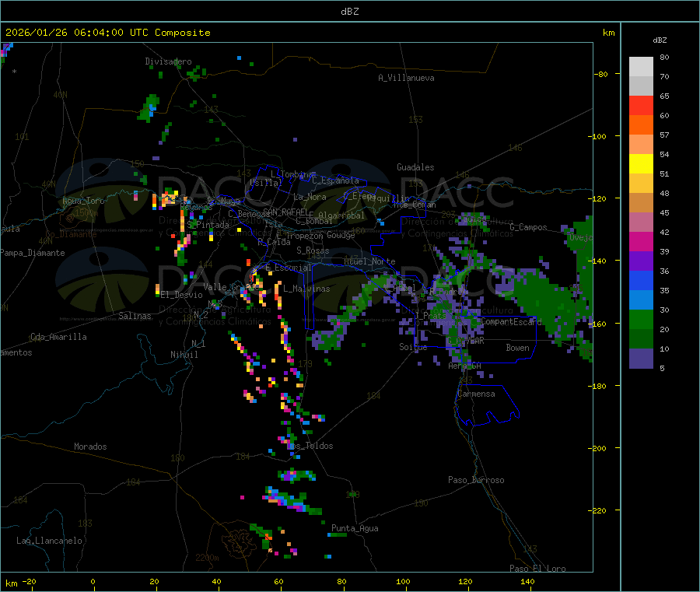Click the 140 km x-axis tick label

(527, 581)
